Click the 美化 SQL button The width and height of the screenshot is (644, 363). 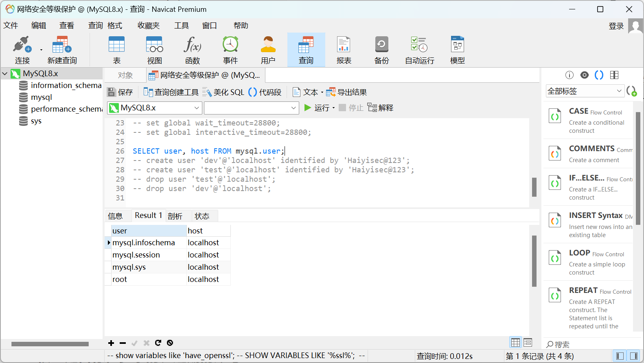[223, 92]
